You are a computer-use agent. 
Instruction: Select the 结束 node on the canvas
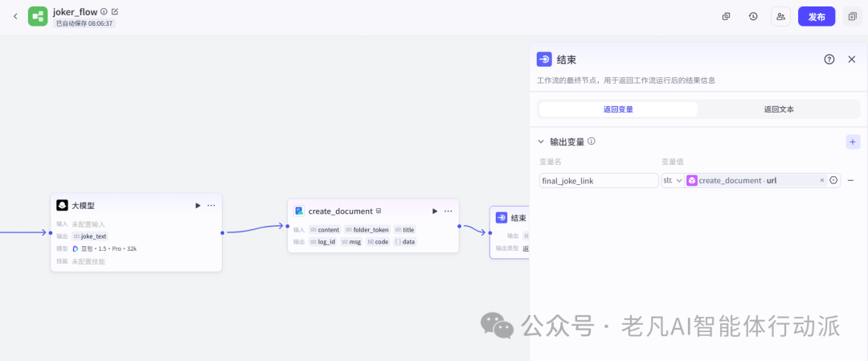coord(510,232)
